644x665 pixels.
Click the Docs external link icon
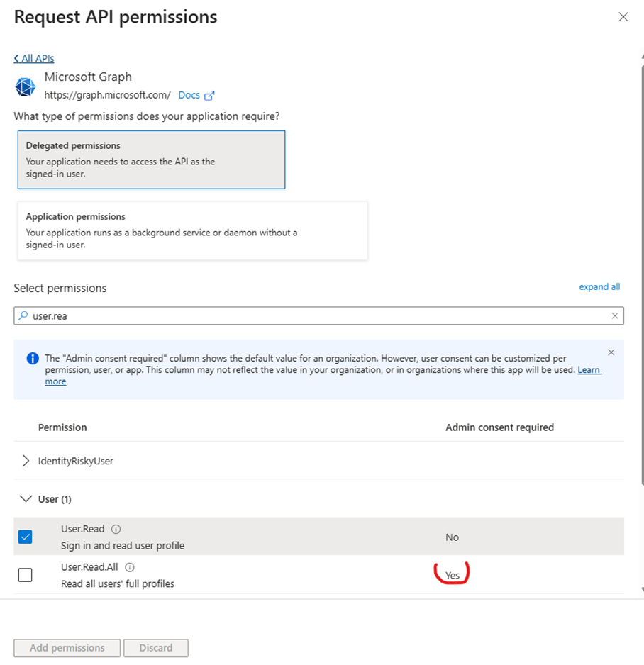[x=209, y=95]
